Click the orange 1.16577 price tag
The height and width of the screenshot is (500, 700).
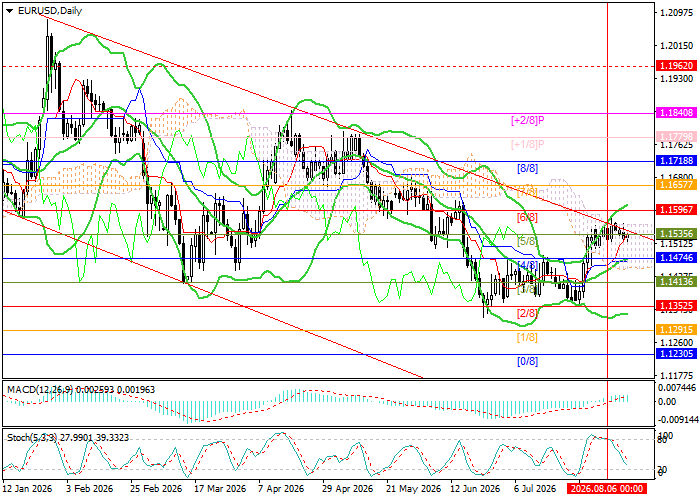pyautogui.click(x=676, y=185)
